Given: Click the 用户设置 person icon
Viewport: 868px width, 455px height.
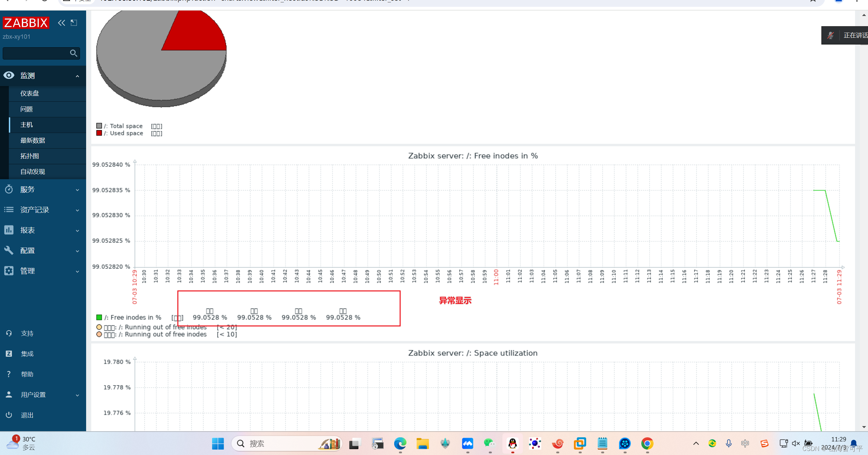Looking at the screenshot, I should tap(9, 394).
